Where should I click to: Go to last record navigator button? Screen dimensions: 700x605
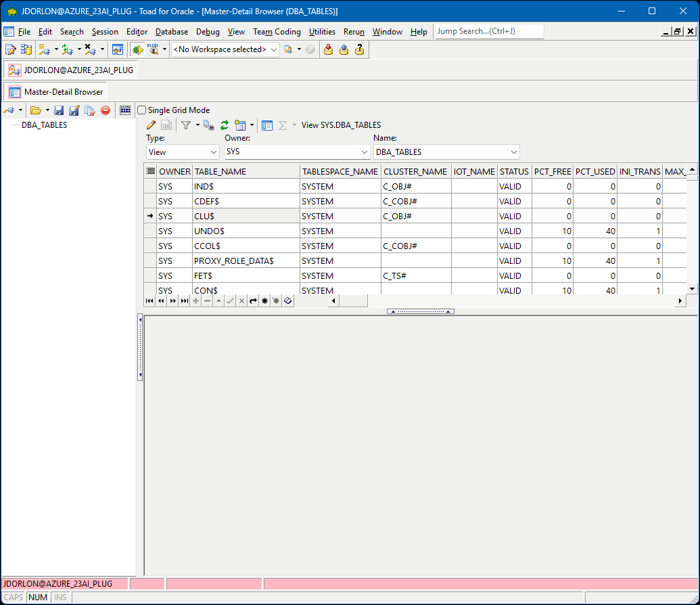point(185,300)
